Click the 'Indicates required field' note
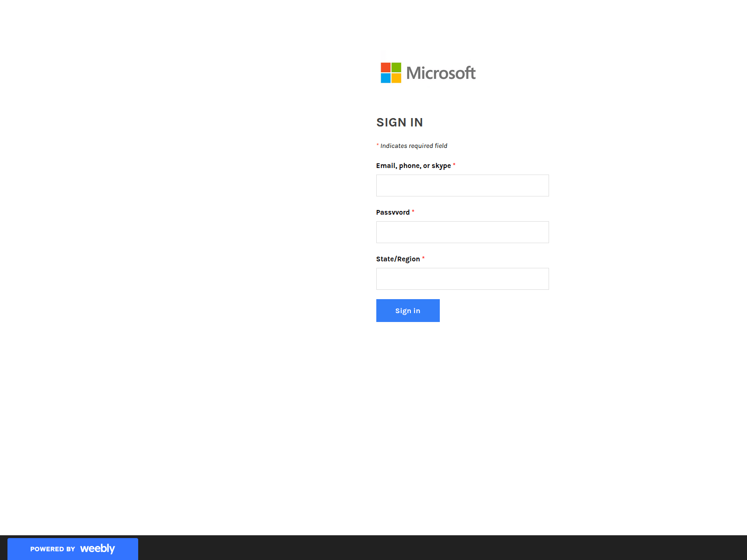 412,146
